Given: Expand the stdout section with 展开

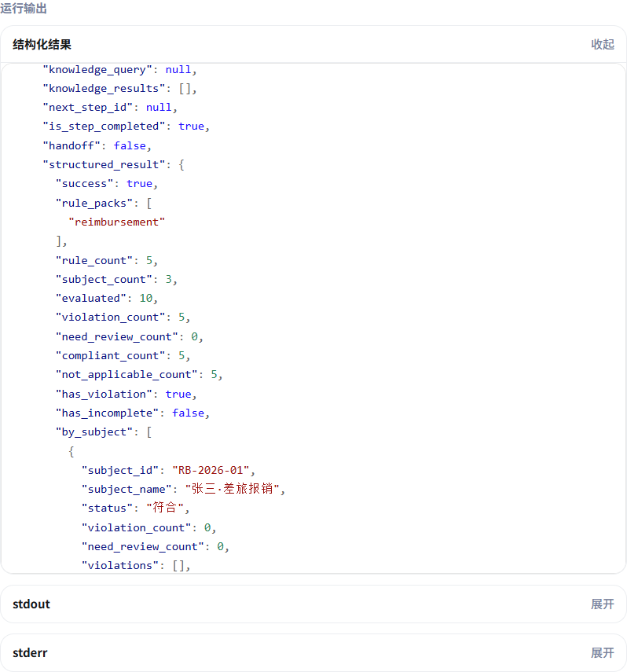Looking at the screenshot, I should (x=602, y=604).
